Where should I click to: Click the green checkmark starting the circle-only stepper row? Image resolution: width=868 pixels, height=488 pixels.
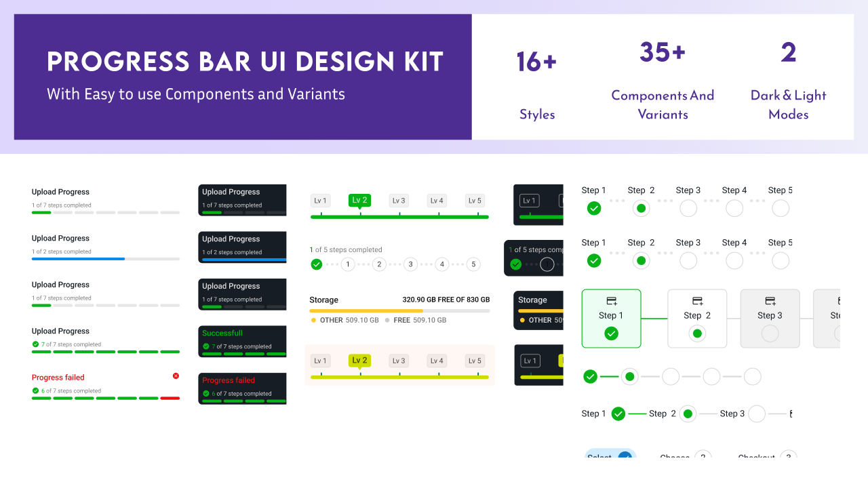pos(591,376)
